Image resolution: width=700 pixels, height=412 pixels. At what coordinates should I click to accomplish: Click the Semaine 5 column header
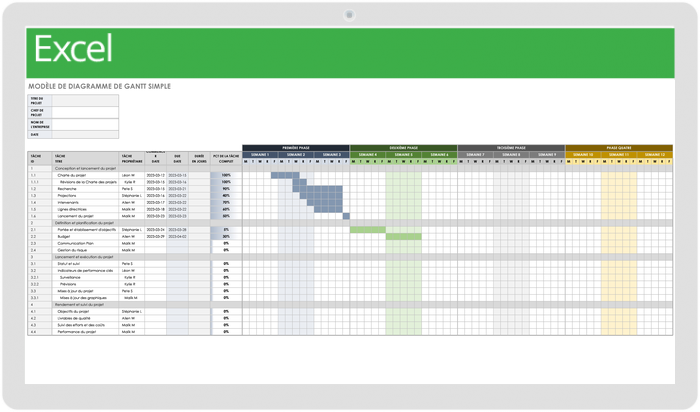[x=404, y=155]
